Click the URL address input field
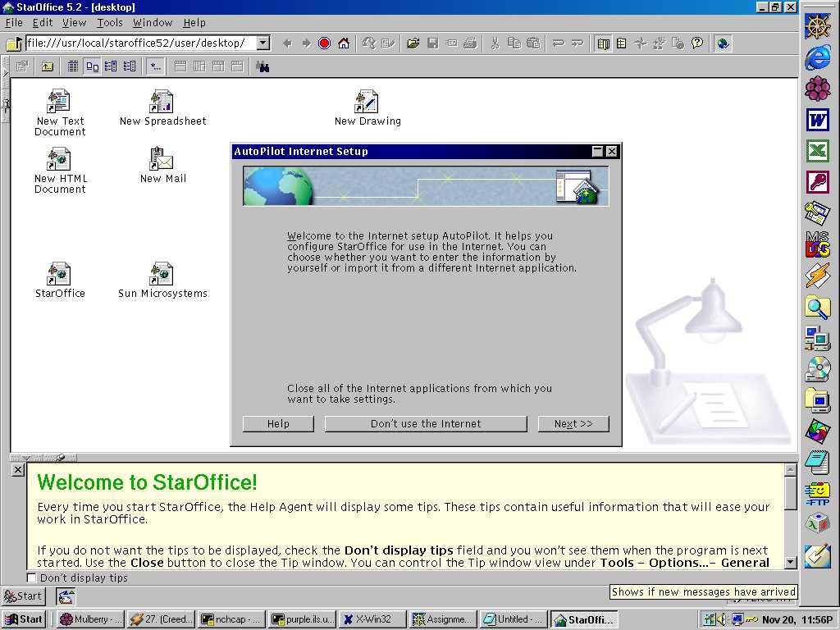This screenshot has height=630, width=840. point(141,43)
